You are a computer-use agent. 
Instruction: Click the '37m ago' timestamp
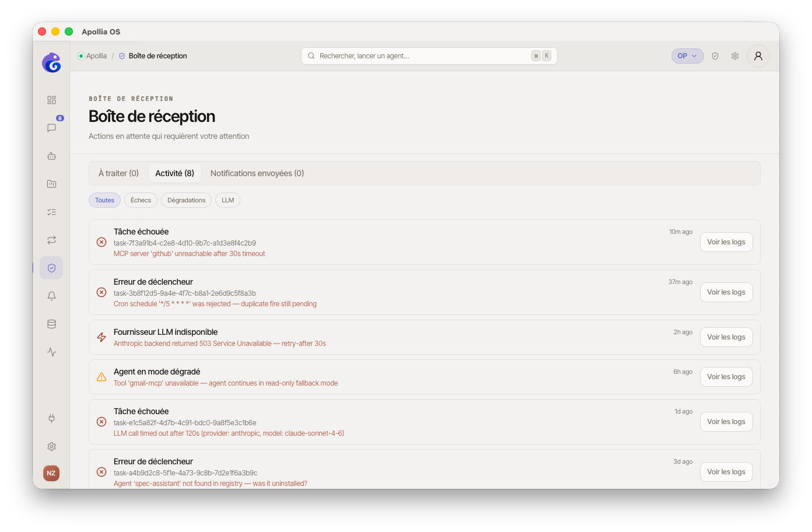click(681, 282)
